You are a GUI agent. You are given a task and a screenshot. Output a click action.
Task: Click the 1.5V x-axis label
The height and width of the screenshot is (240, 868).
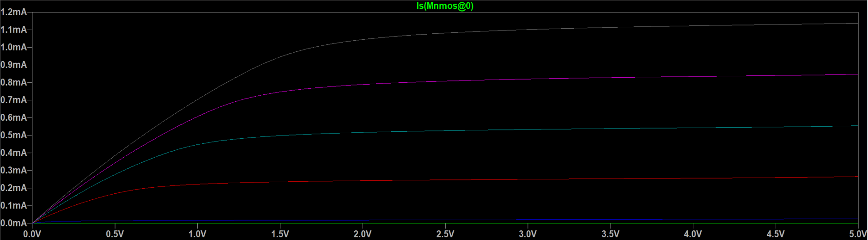[280, 234]
